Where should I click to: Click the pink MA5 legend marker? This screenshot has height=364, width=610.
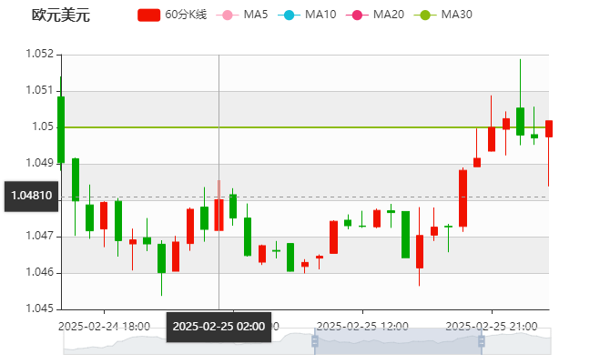[x=227, y=15]
